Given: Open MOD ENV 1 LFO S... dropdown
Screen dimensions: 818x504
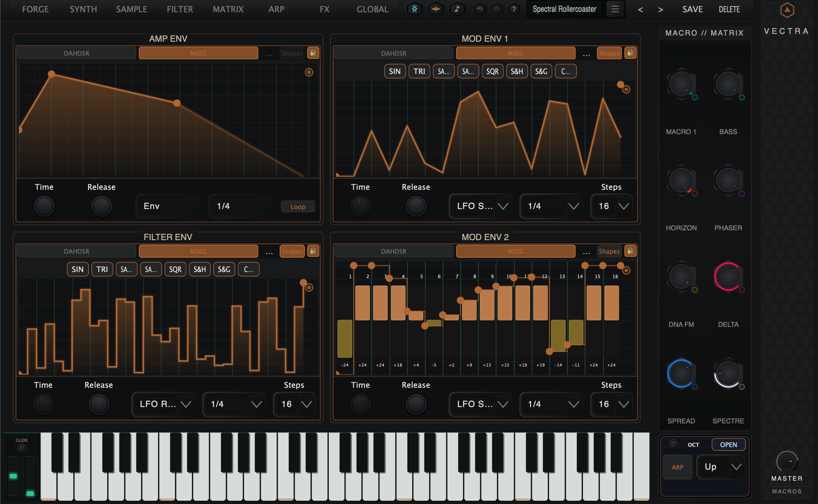Looking at the screenshot, I should [481, 206].
